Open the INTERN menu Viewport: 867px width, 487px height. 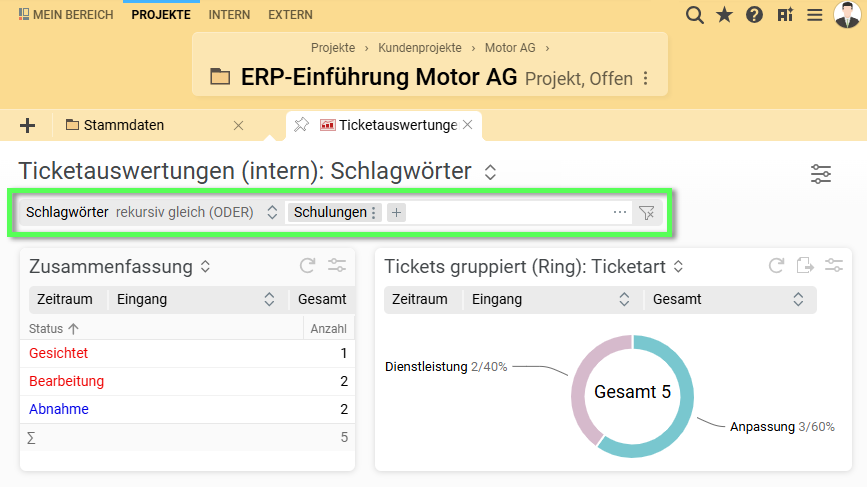point(229,15)
